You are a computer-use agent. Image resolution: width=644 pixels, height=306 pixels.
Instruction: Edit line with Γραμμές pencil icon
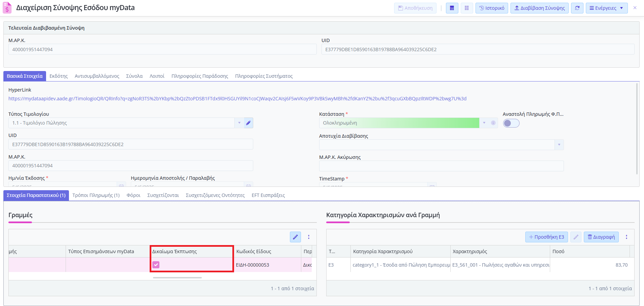pos(295,237)
